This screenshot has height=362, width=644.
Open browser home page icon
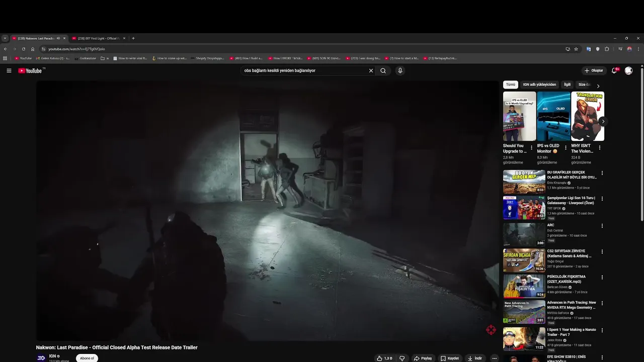click(33, 49)
